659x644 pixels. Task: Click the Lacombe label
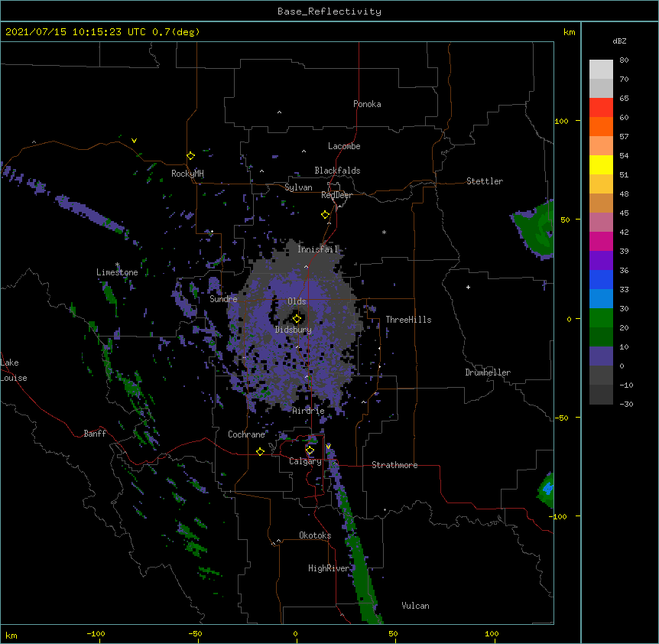point(344,146)
